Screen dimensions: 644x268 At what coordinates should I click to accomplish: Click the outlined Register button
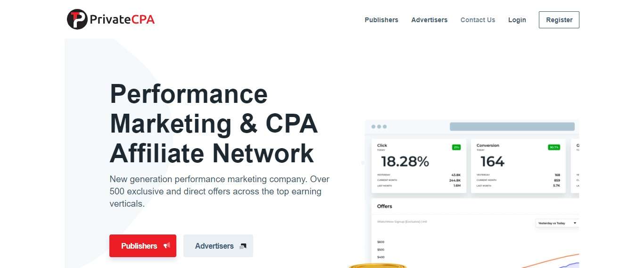pyautogui.click(x=559, y=20)
